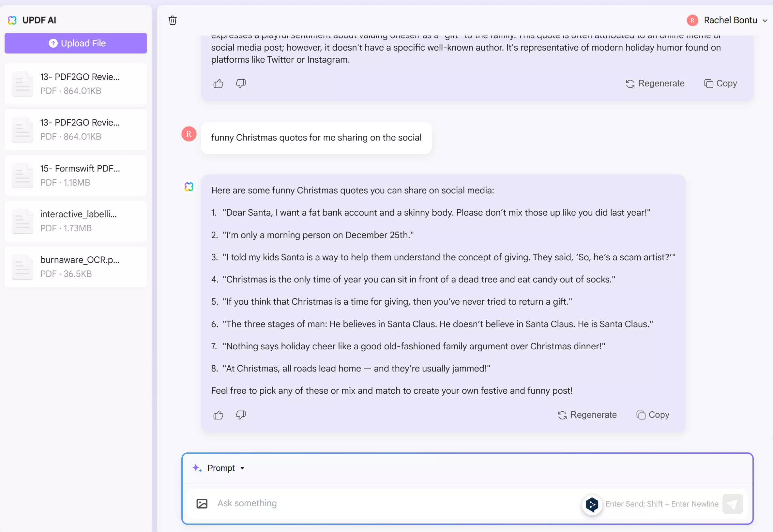The height and width of the screenshot is (532, 773).
Task: Click the keyboard shortcut icon near send button
Action: pos(592,505)
